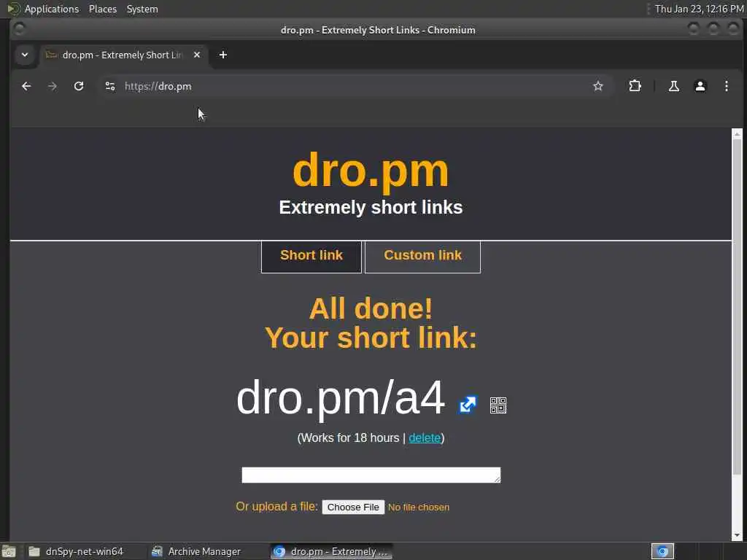
Task: Show the QR code for the short link
Action: coord(498,405)
